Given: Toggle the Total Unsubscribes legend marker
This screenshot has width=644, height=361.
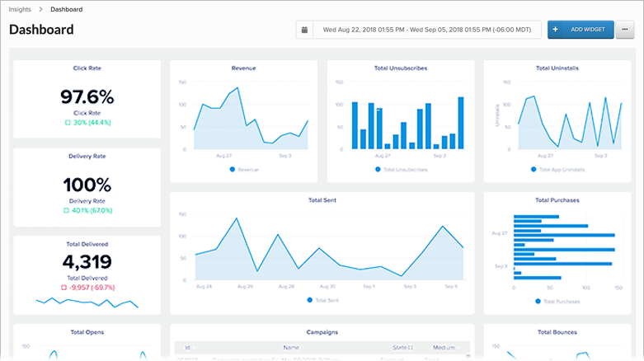Looking at the screenshot, I should coord(378,169).
